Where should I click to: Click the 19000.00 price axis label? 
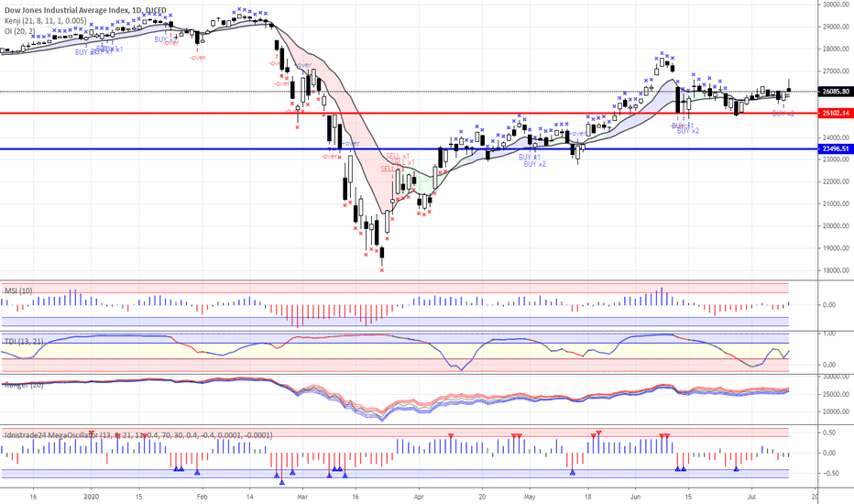[x=836, y=248]
